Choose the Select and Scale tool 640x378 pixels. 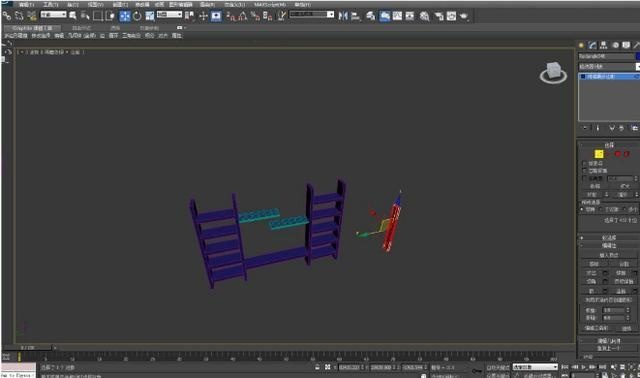click(150, 16)
